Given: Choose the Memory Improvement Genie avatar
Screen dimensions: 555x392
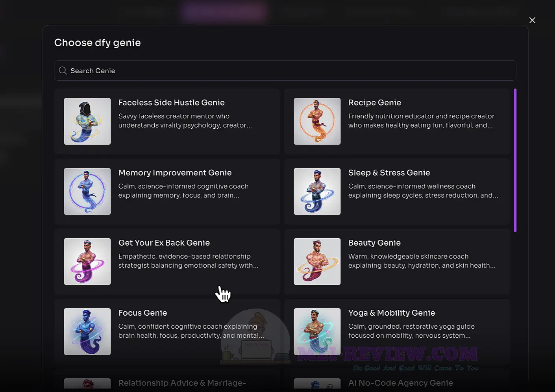Looking at the screenshot, I should pyautogui.click(x=87, y=191).
